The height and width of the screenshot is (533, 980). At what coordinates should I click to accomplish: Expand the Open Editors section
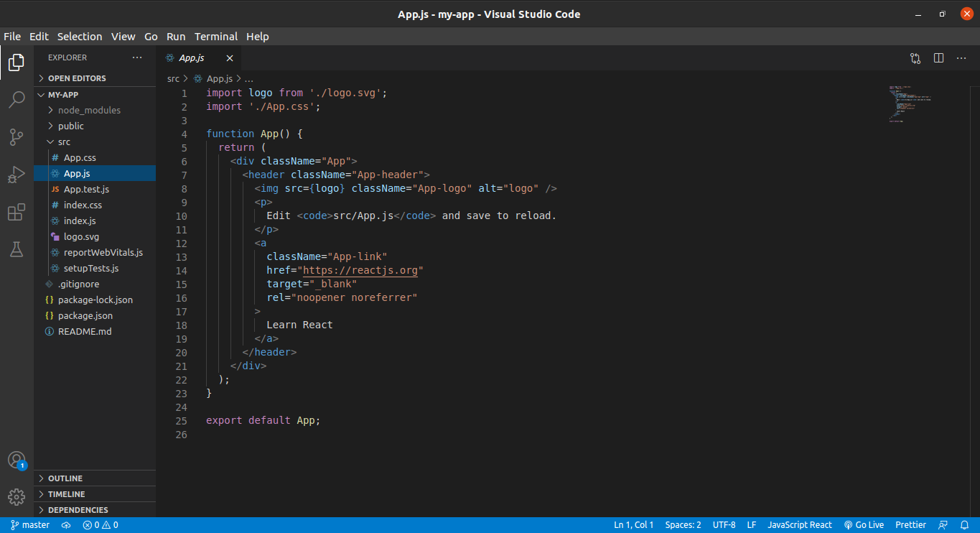[95, 78]
